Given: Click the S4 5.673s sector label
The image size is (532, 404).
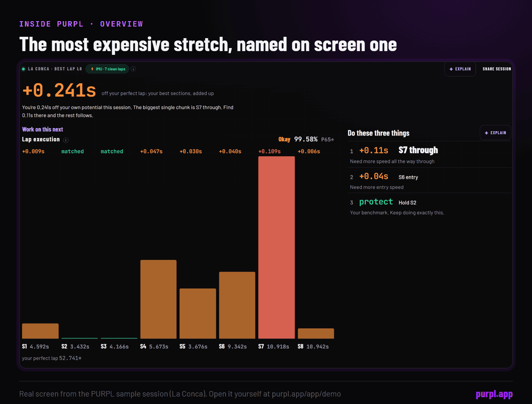Looking at the screenshot, I should click(154, 346).
